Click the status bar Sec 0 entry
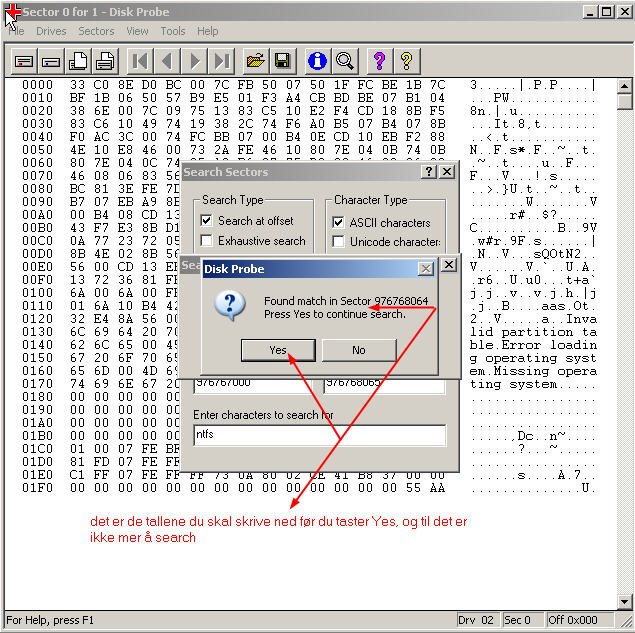This screenshot has width=635, height=633. click(522, 620)
